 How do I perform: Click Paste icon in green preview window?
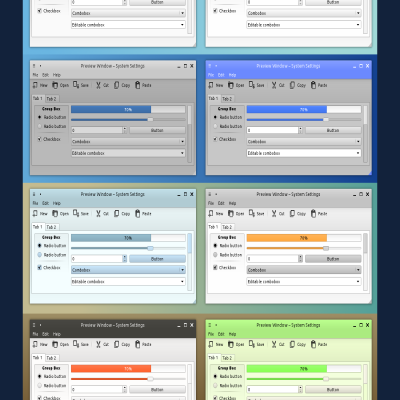[313, 344]
